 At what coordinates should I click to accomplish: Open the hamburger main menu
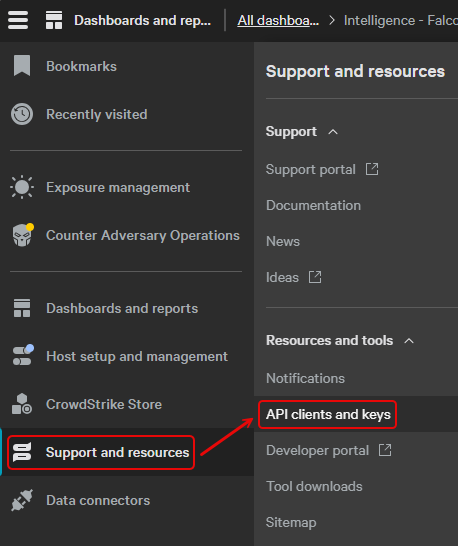tap(18, 20)
